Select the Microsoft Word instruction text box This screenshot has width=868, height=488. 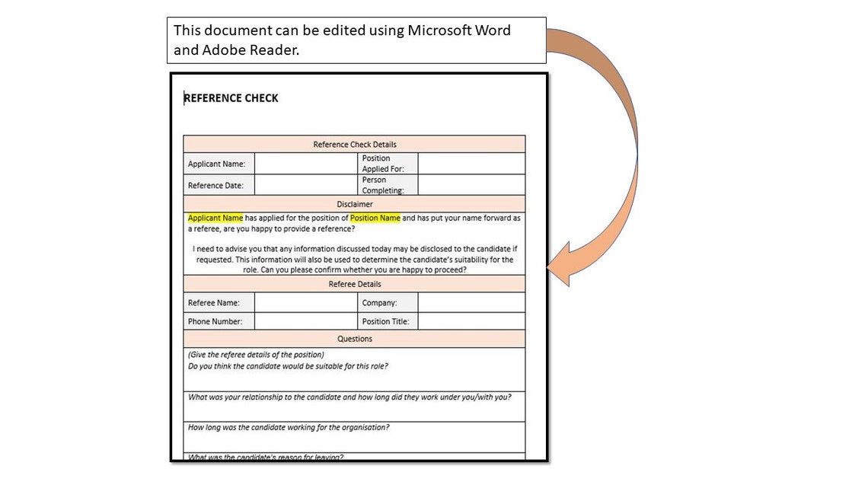tap(355, 40)
